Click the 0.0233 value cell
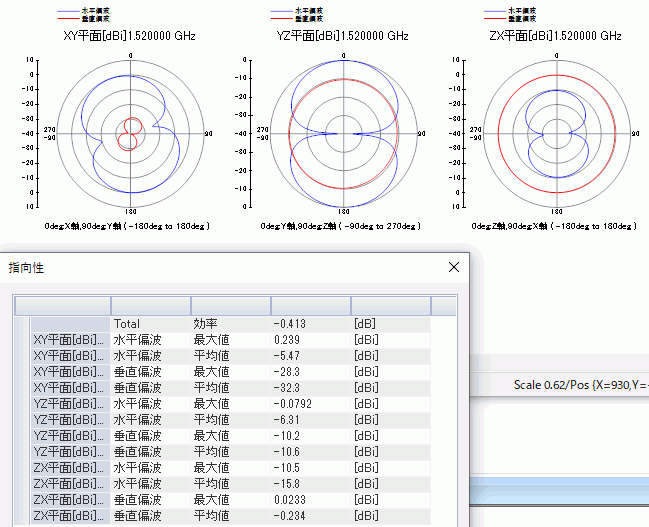Screen dimensions: 649x527 [x=310, y=500]
